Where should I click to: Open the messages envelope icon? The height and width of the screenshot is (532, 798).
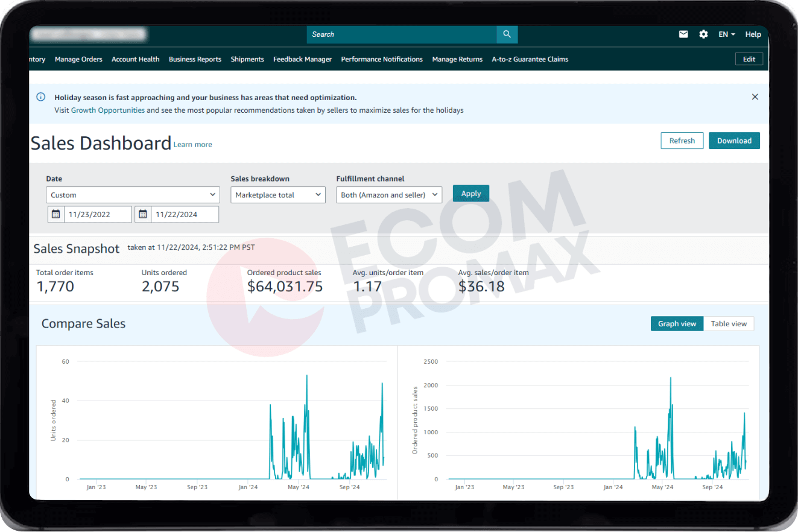(x=683, y=34)
